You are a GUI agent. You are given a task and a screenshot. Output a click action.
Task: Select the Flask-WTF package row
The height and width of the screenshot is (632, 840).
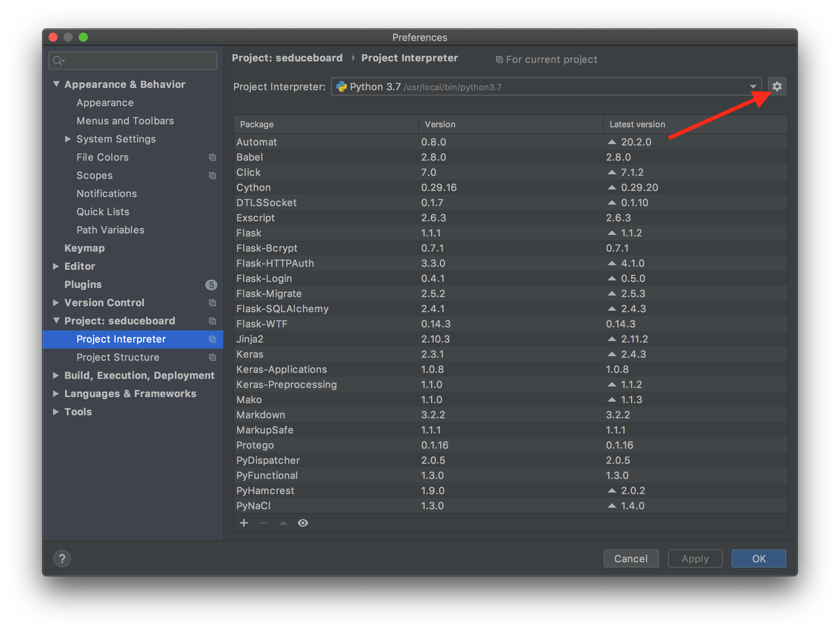click(511, 324)
